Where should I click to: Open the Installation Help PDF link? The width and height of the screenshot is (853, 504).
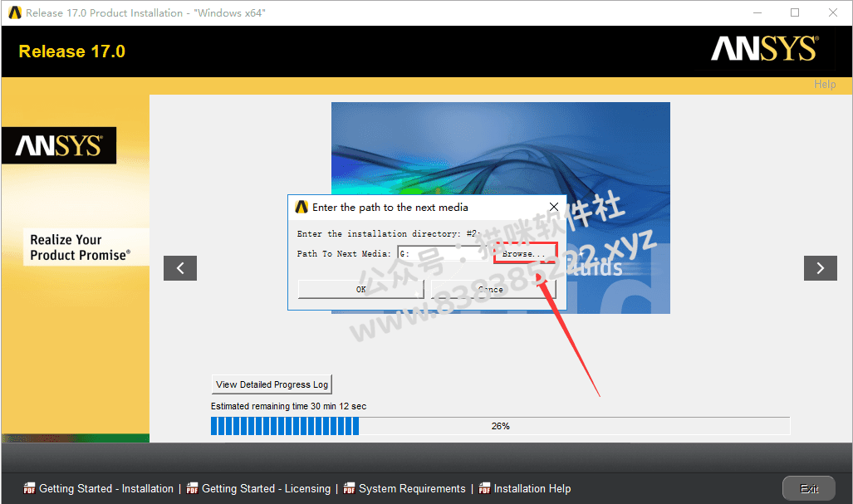532,489
